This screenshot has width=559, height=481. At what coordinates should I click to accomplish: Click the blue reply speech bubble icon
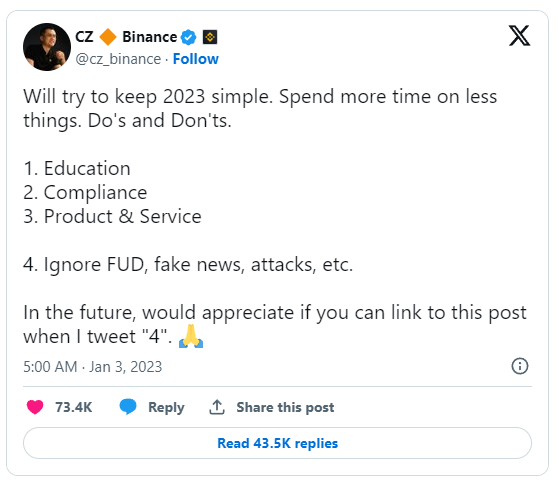(x=128, y=407)
